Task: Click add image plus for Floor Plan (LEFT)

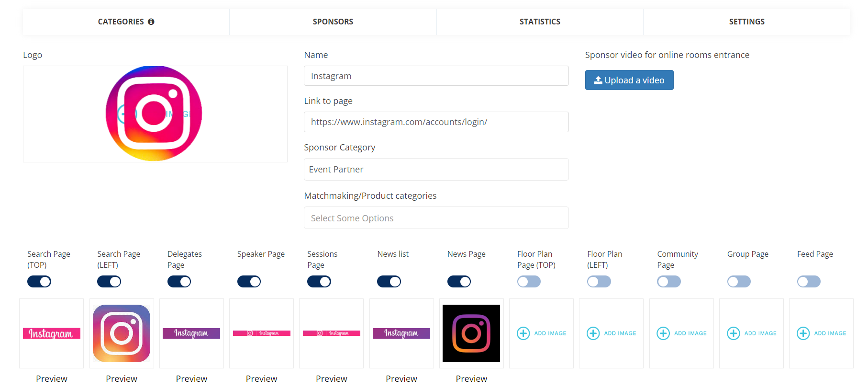Action: pos(593,333)
